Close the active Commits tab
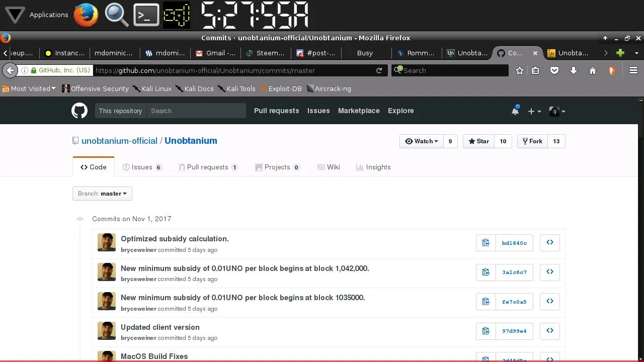 click(535, 53)
